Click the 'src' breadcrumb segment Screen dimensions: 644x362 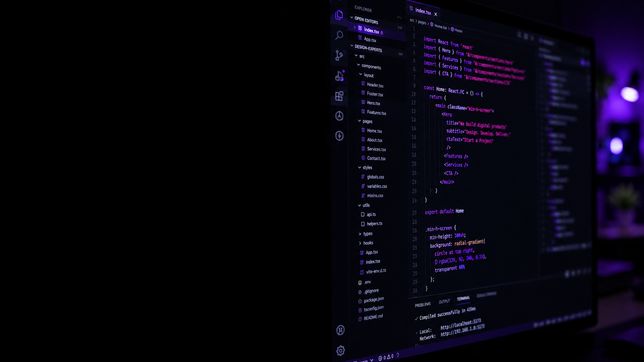pos(412,21)
